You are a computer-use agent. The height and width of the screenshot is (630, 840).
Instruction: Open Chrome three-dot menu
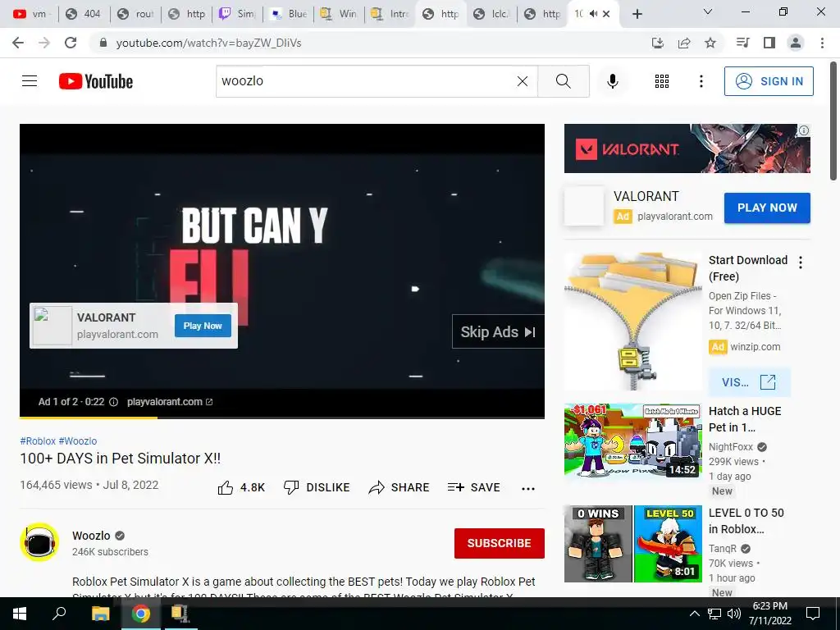click(822, 43)
